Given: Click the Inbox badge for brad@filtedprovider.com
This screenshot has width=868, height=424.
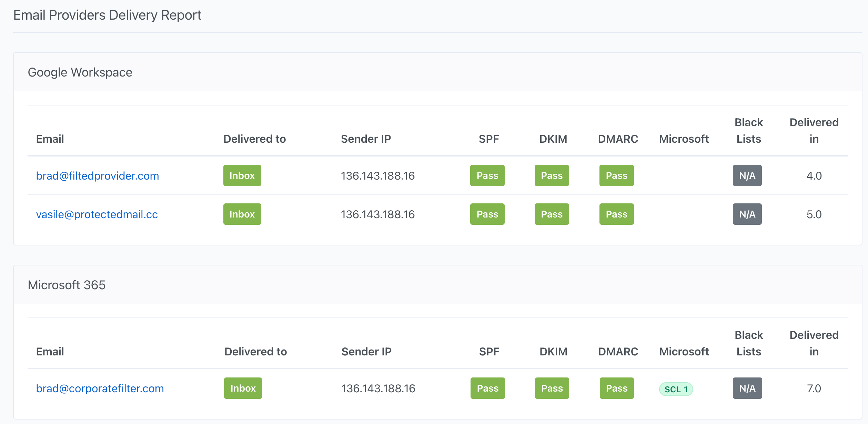Looking at the screenshot, I should 242,175.
